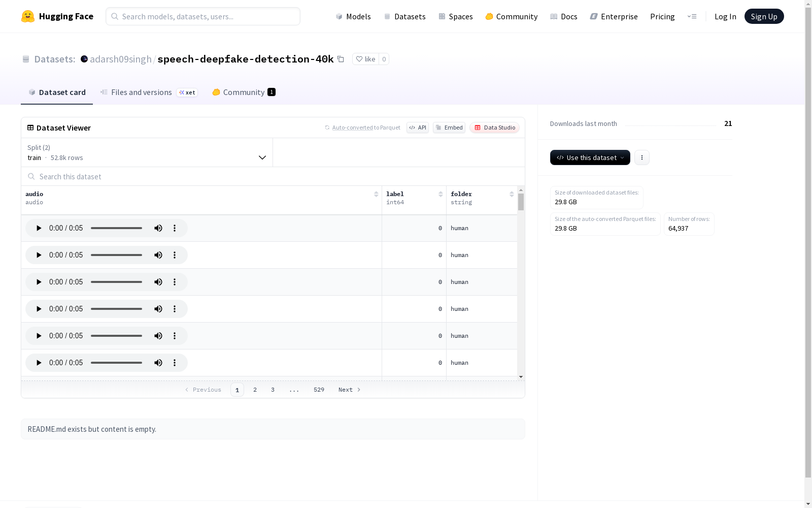Mute the second audio row
The height and width of the screenshot is (508, 812).
coord(158,255)
